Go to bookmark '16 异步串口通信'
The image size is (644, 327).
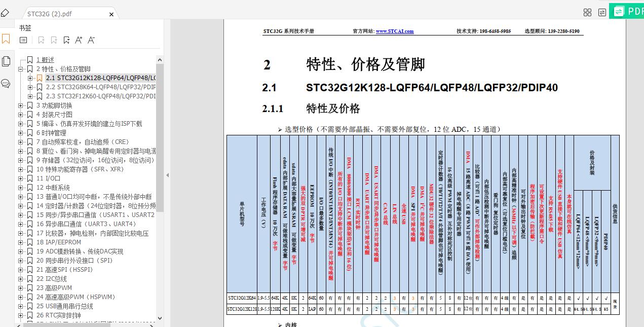click(87, 224)
